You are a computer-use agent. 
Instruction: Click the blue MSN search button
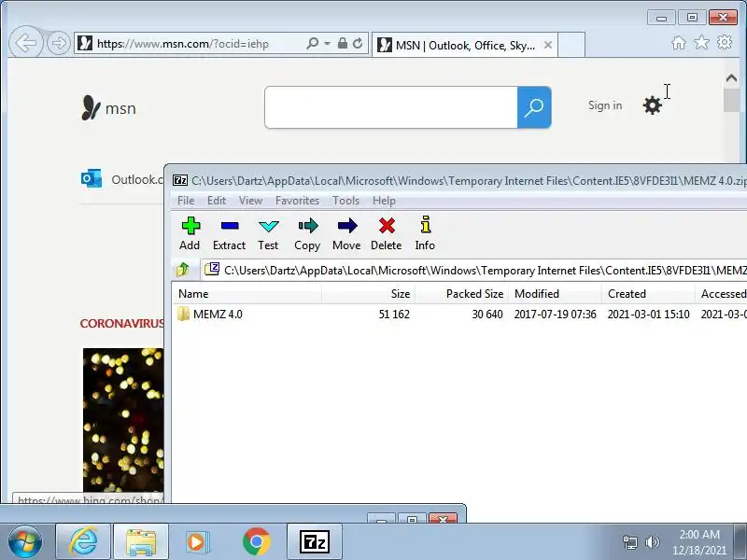click(534, 107)
